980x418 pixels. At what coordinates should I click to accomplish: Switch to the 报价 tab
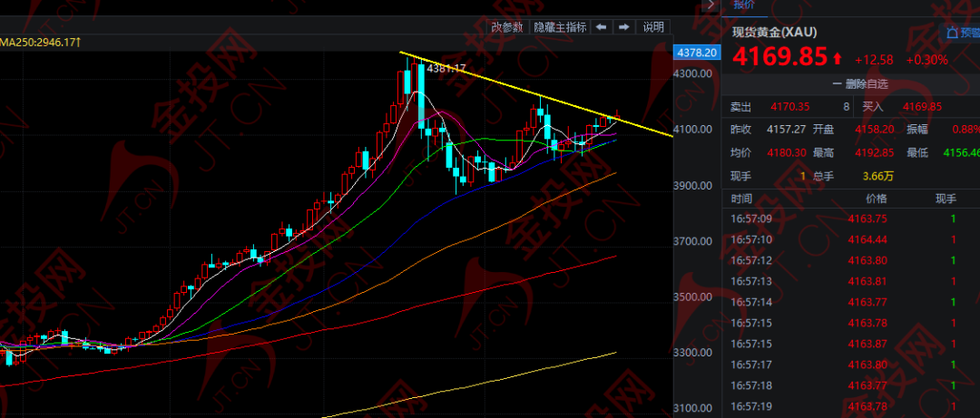tap(744, 5)
